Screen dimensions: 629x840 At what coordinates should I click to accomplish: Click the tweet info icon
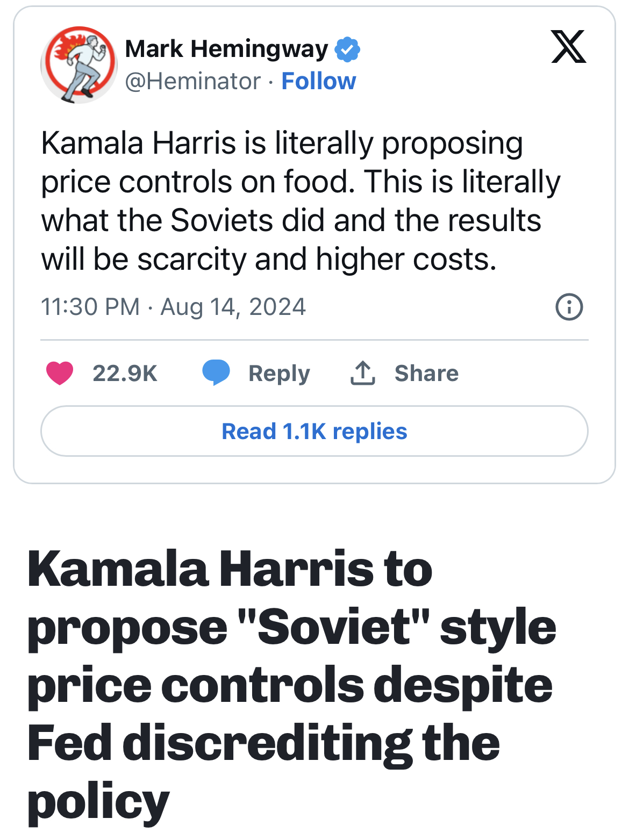(569, 307)
